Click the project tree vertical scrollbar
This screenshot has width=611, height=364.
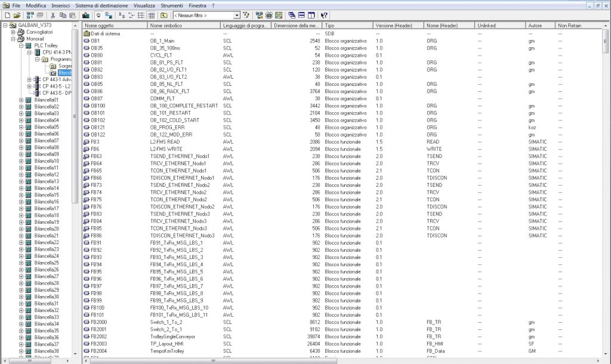75,189
